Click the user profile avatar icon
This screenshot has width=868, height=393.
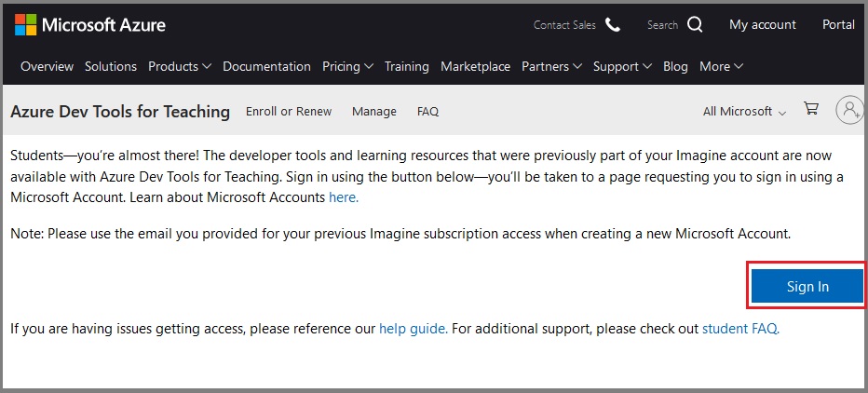click(x=849, y=110)
